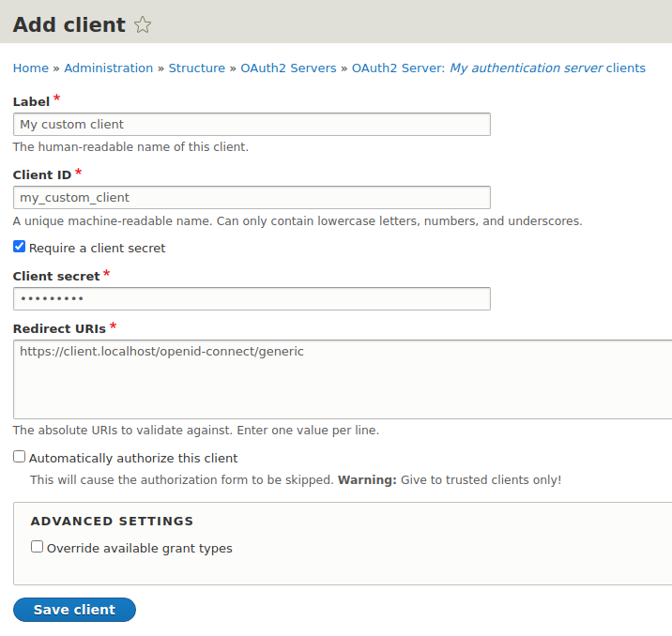Image resolution: width=672 pixels, height=636 pixels.
Task: Click into the Client ID field
Action: click(x=252, y=197)
